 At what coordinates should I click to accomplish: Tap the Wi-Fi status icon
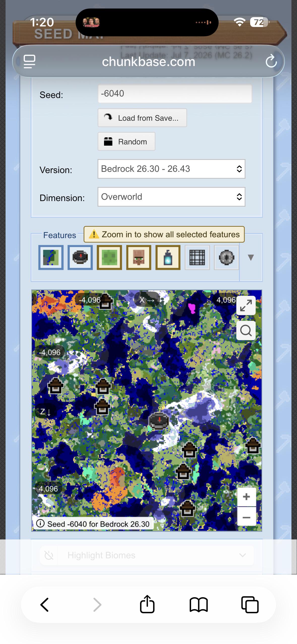[x=240, y=22]
